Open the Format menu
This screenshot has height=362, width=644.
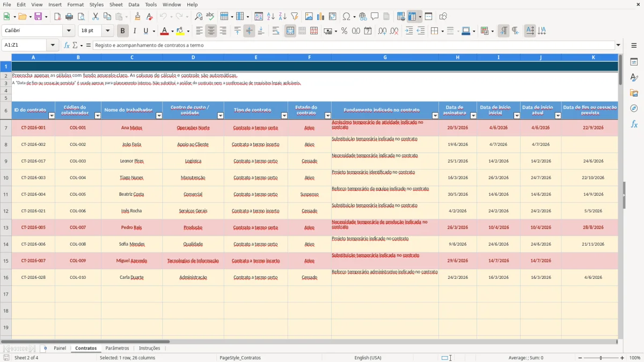75,4
